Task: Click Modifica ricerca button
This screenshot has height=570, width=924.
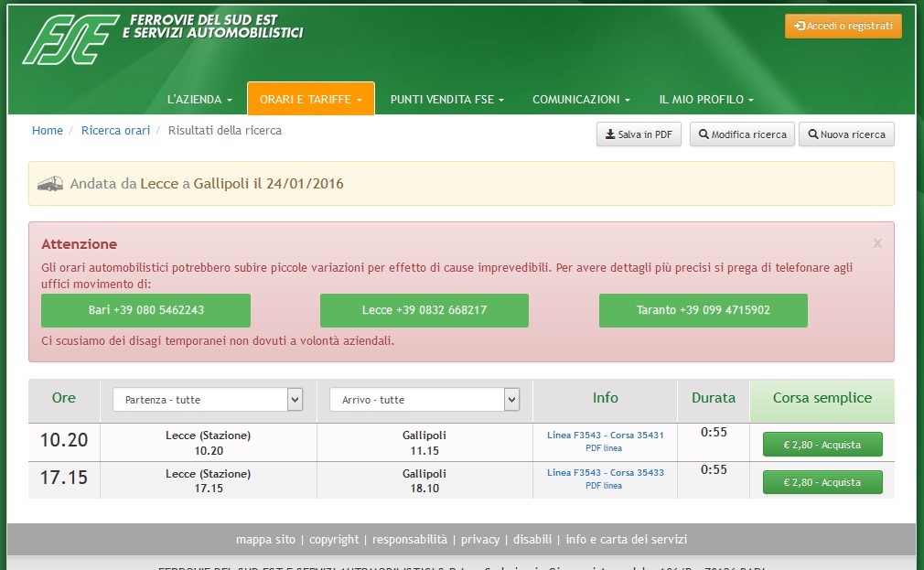Action: point(742,134)
